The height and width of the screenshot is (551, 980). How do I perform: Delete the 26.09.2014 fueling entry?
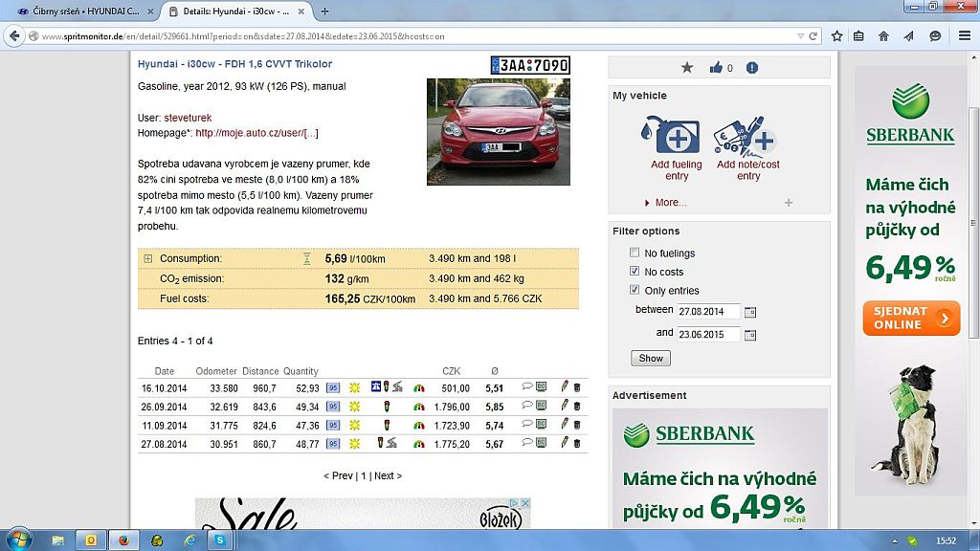(x=577, y=407)
